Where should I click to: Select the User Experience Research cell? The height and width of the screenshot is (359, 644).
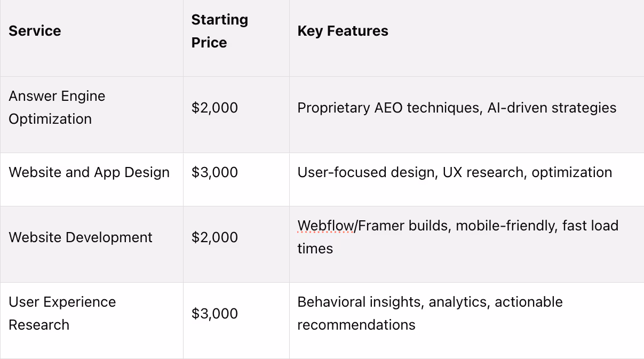coord(91,321)
